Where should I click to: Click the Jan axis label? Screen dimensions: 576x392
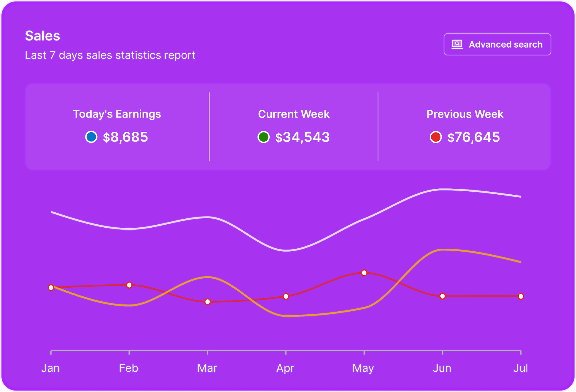tap(50, 368)
